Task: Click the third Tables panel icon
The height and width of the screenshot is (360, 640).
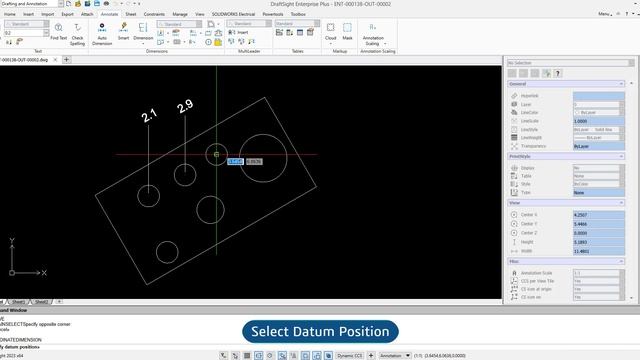Action: tap(300, 32)
